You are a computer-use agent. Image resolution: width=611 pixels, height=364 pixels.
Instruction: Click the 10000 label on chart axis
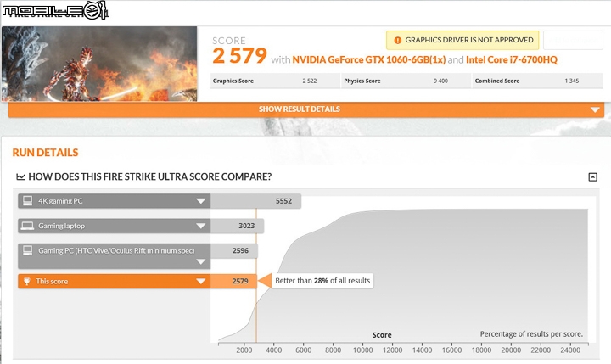click(363, 350)
